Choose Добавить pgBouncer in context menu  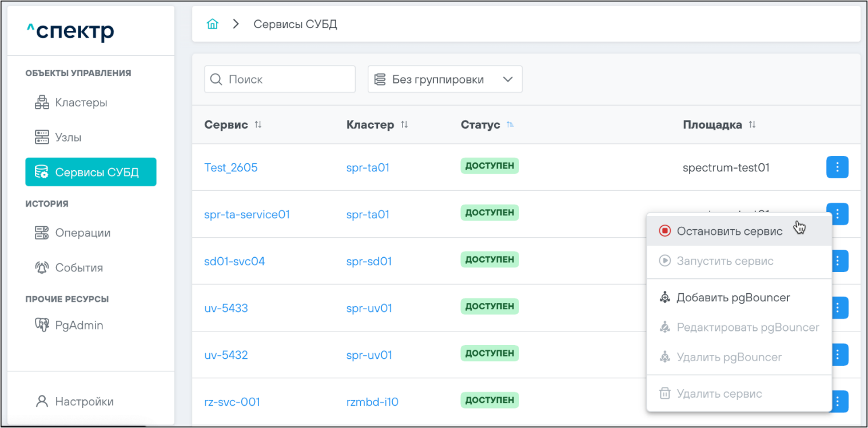point(732,298)
